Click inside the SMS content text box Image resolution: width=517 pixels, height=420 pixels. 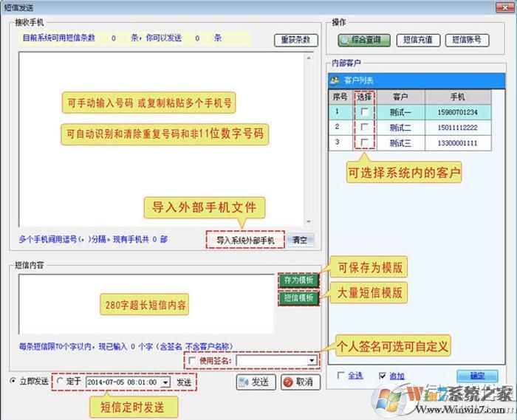pos(147,303)
